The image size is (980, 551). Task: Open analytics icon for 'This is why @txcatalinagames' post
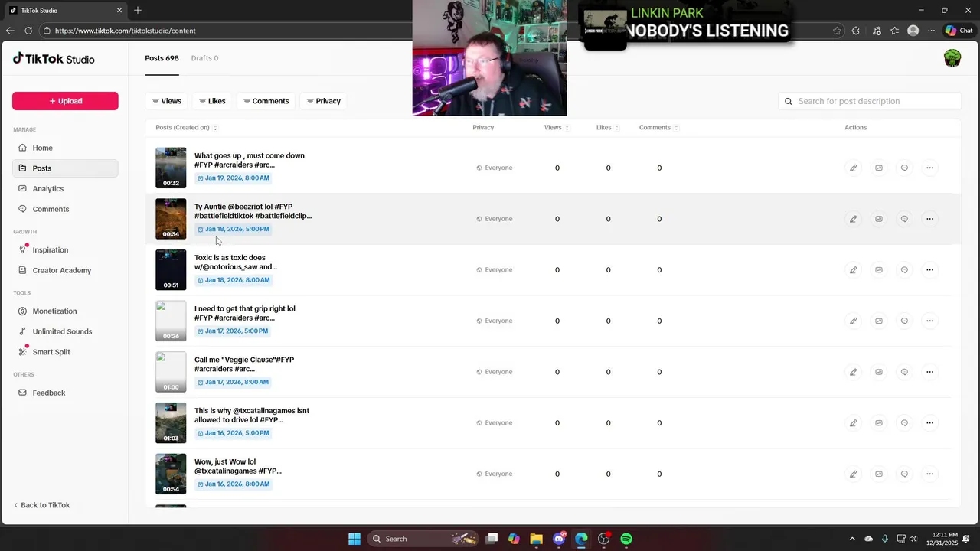[879, 422]
